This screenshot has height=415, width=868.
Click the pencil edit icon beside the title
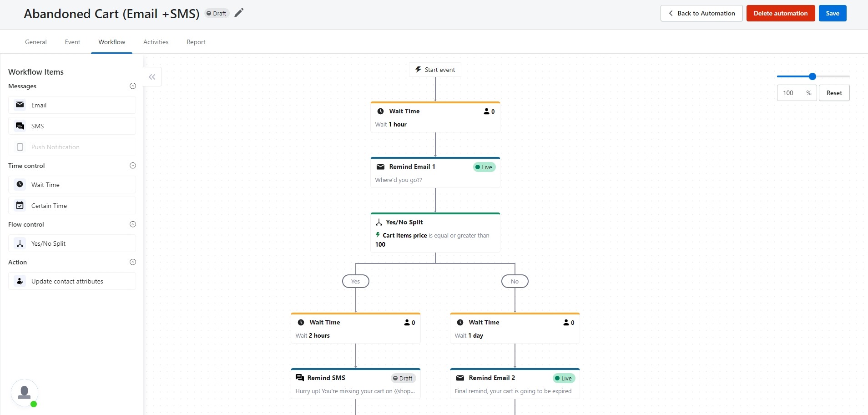click(x=239, y=13)
